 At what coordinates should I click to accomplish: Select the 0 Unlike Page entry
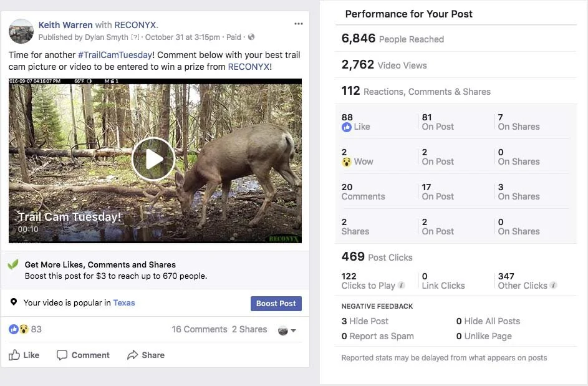click(484, 336)
